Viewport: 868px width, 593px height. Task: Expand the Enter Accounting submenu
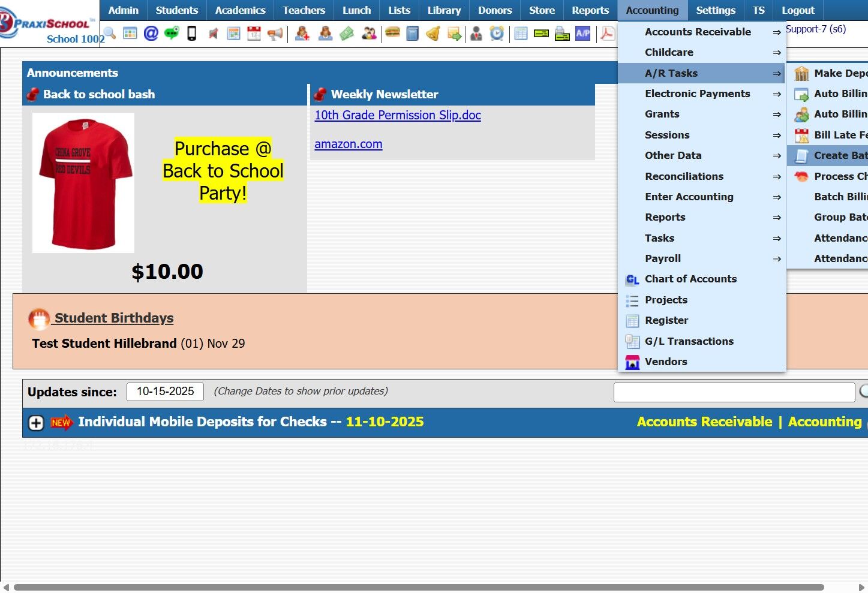coord(702,197)
